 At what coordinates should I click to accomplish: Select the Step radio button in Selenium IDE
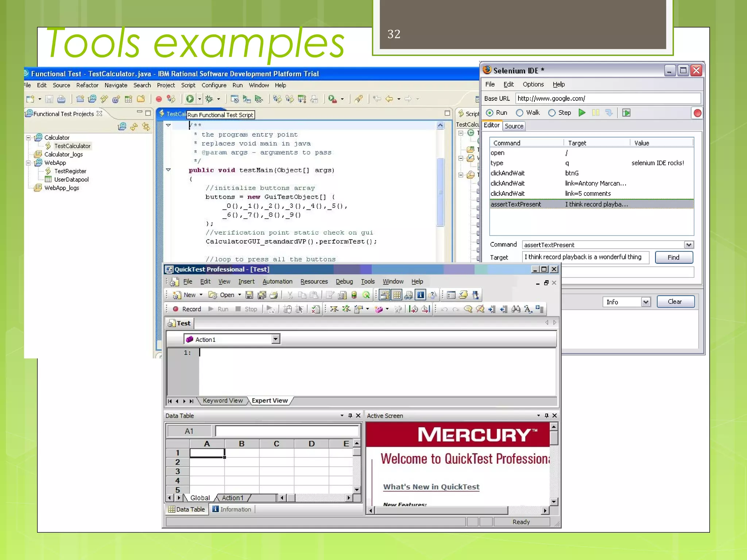(x=552, y=113)
